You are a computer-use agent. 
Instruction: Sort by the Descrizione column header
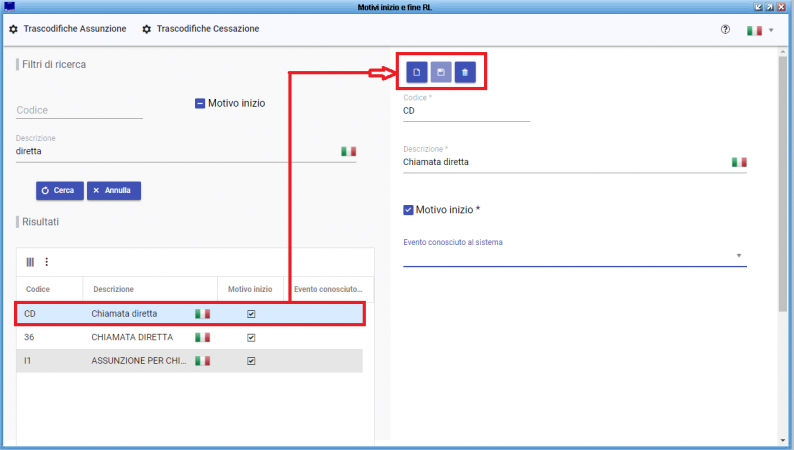tap(113, 289)
